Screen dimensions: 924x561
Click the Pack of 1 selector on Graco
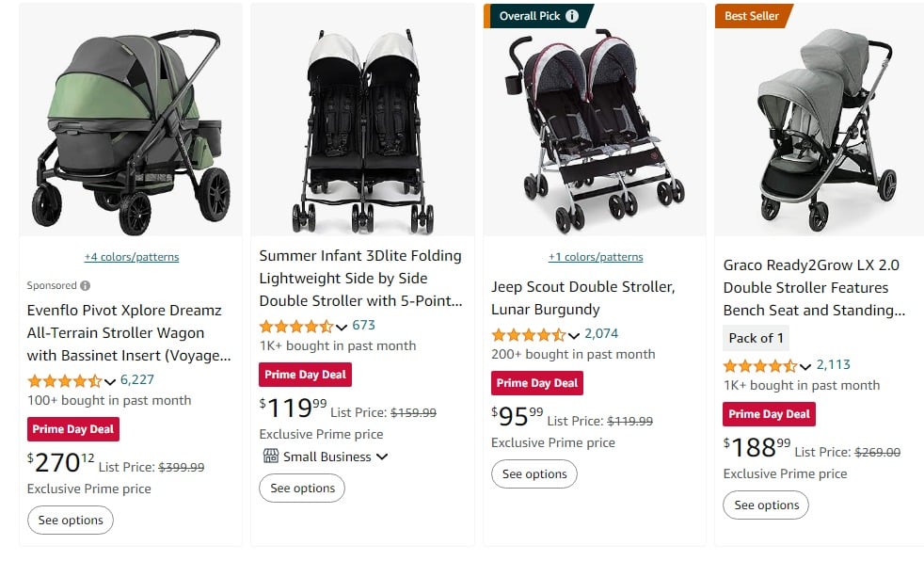coord(756,337)
